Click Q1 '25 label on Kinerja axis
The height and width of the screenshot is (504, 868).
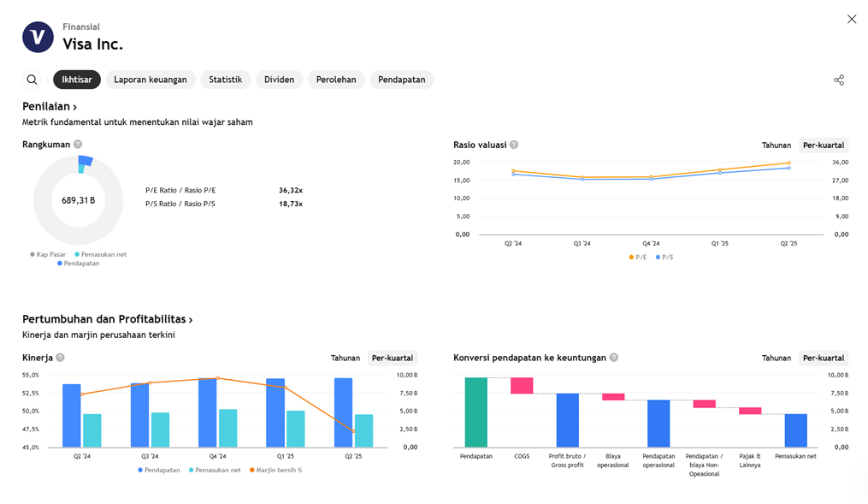click(286, 456)
